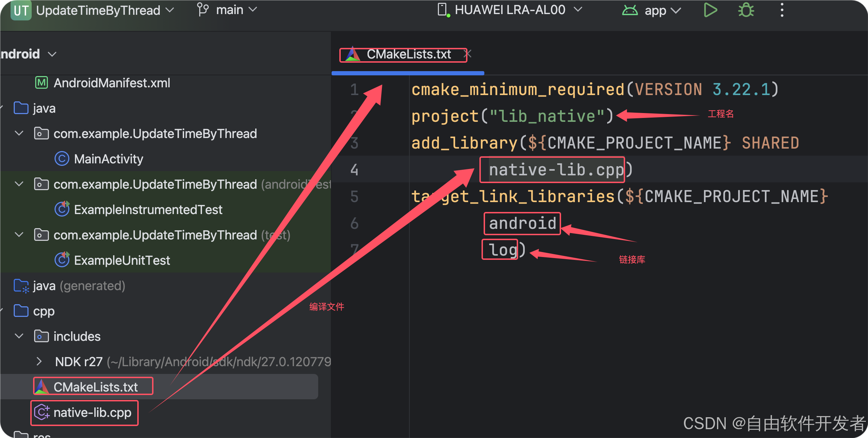This screenshot has width=868, height=438.
Task: Select the java folder
Action: pyautogui.click(x=44, y=108)
